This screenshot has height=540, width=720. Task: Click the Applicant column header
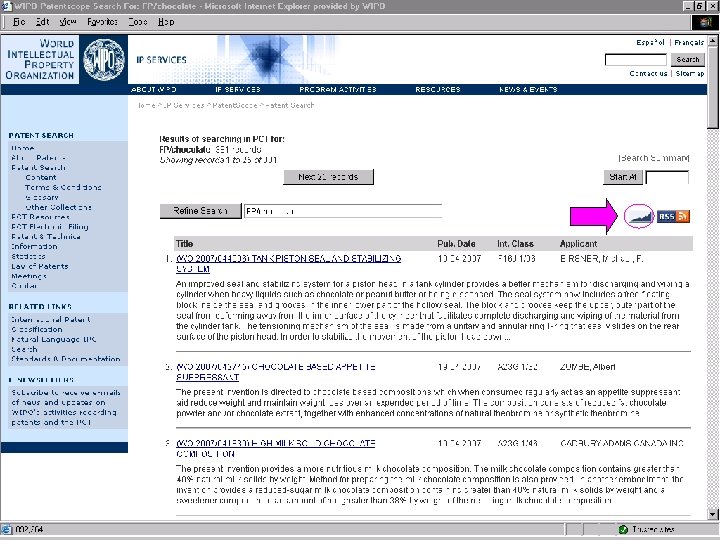coord(578,244)
